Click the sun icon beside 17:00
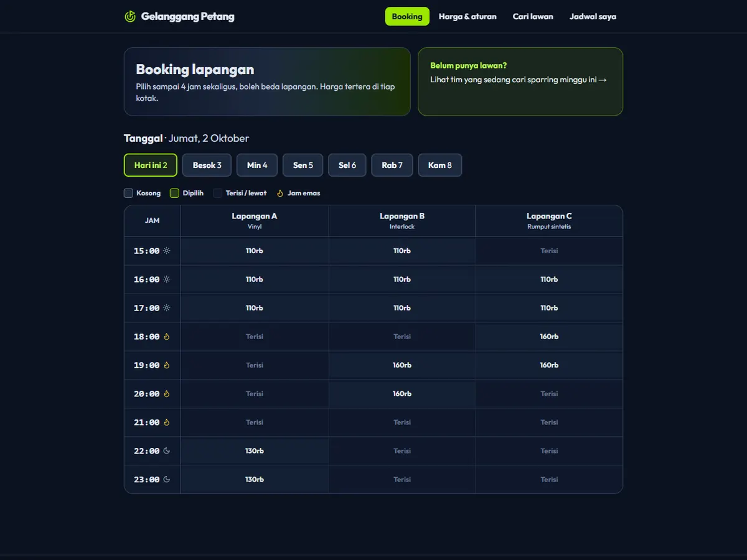 (x=167, y=308)
